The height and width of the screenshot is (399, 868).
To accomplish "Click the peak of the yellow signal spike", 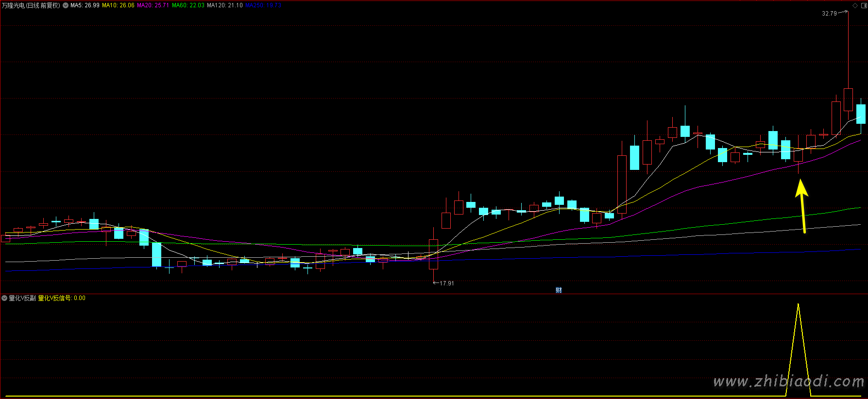I will 798,305.
